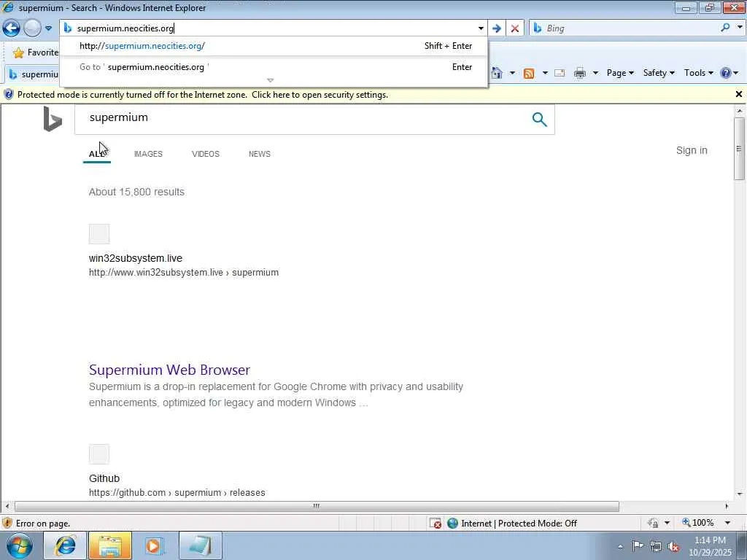This screenshot has width=747, height=560.
Task: Show hidden system tray icons arrow
Action: coord(620,546)
